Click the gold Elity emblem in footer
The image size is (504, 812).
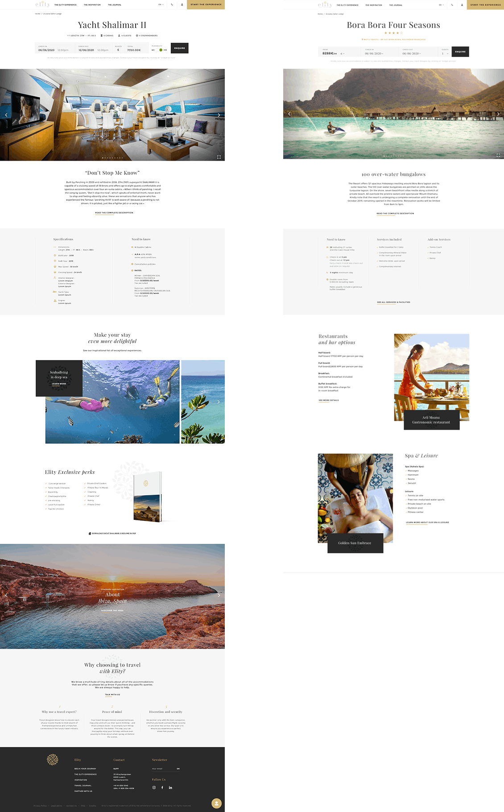53,760
